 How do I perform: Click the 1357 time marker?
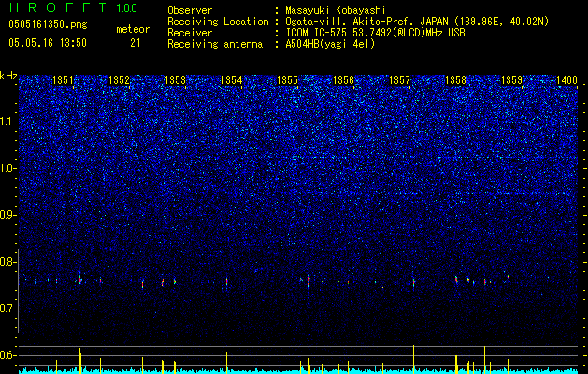pos(400,80)
